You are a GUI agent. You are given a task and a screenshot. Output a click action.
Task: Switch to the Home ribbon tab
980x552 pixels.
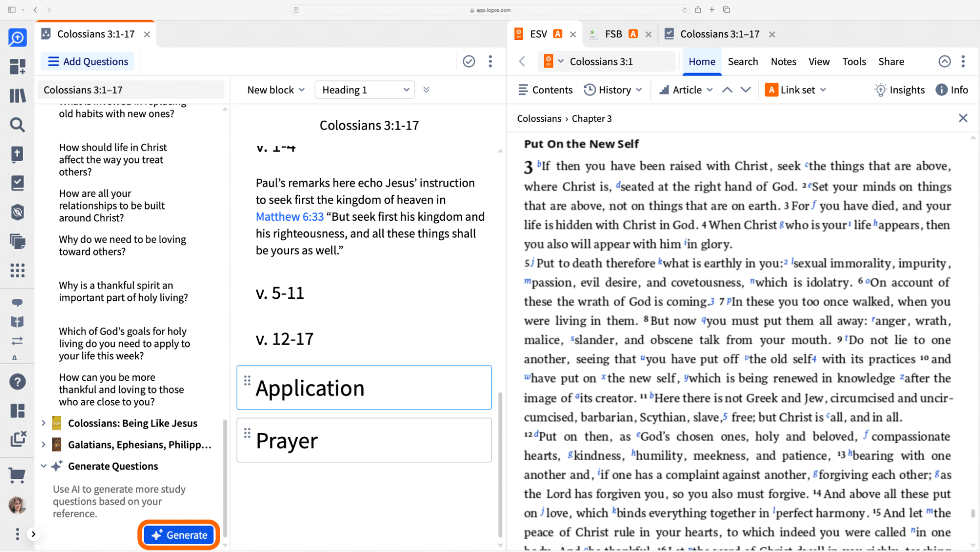[x=702, y=61]
